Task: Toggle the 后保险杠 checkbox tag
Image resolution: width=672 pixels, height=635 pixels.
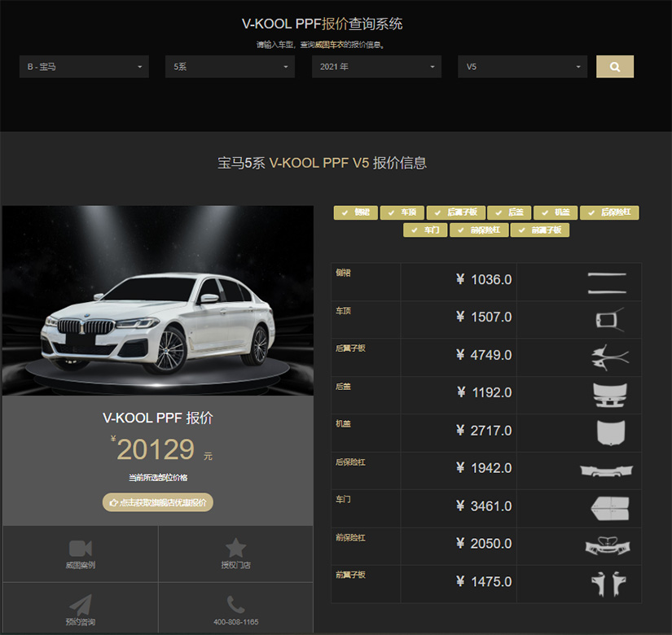Action: (x=609, y=212)
